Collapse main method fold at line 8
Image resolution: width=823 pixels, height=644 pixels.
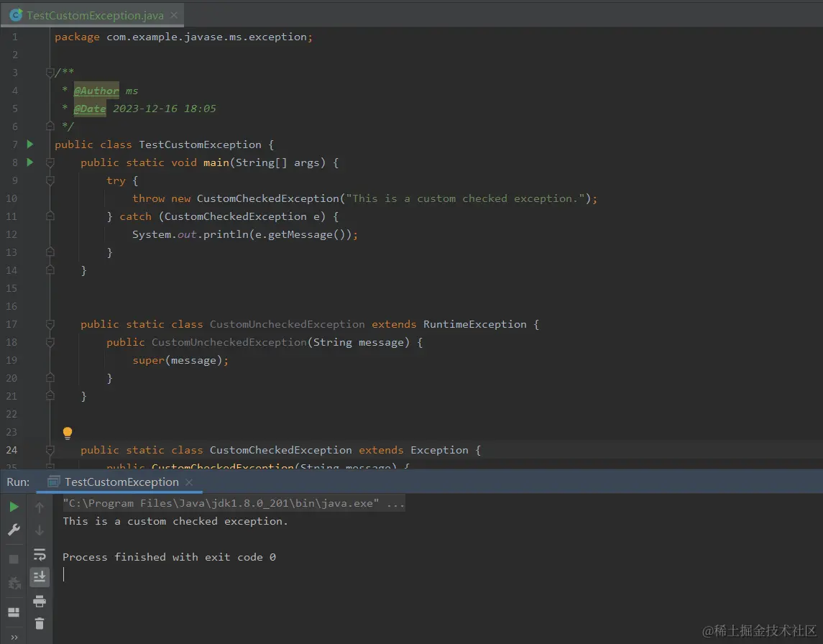[50, 162]
